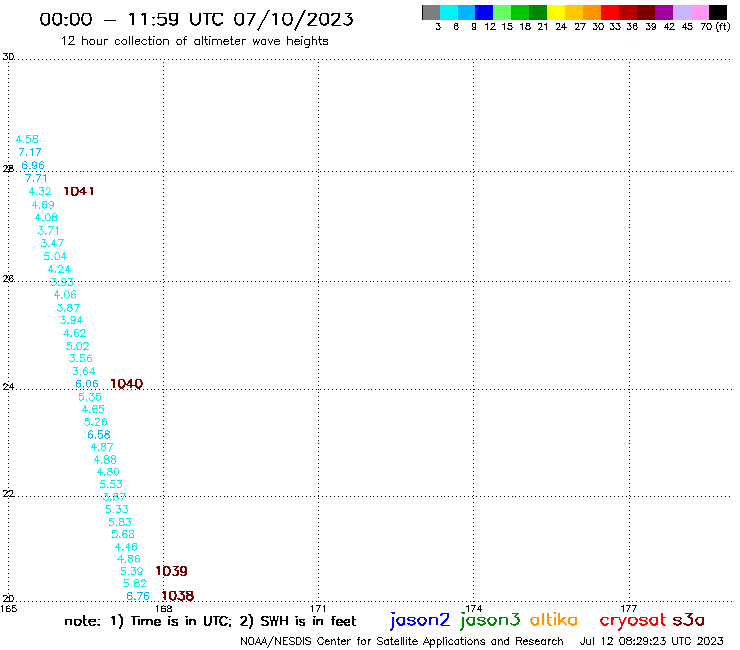Click the pink swatch in the color scale
This screenshot has height=650, width=740.
click(699, 12)
